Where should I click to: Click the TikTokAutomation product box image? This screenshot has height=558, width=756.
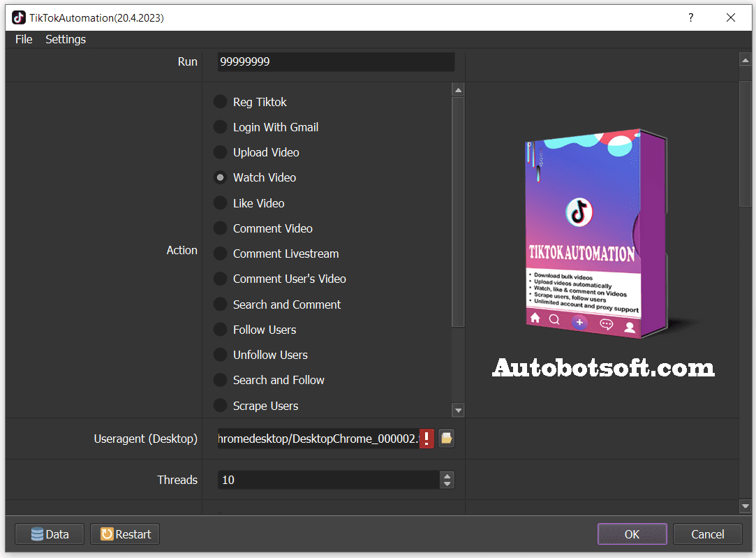point(597,233)
